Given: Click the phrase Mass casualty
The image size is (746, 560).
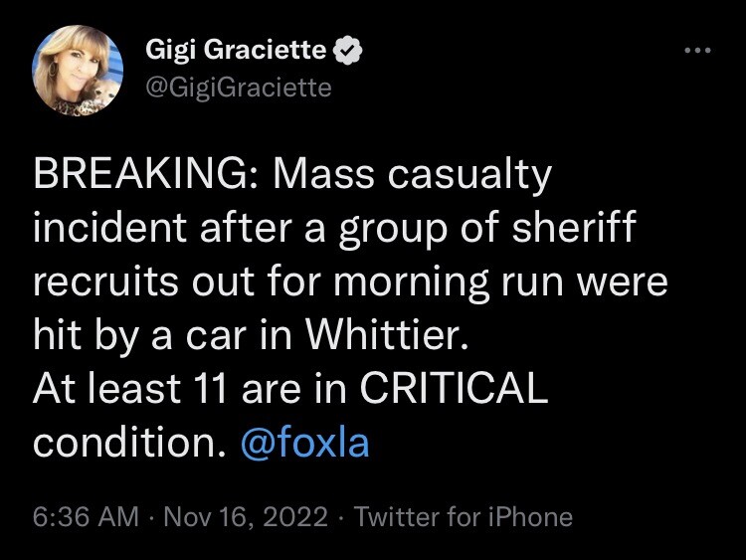Looking at the screenshot, I should pyautogui.click(x=412, y=175).
